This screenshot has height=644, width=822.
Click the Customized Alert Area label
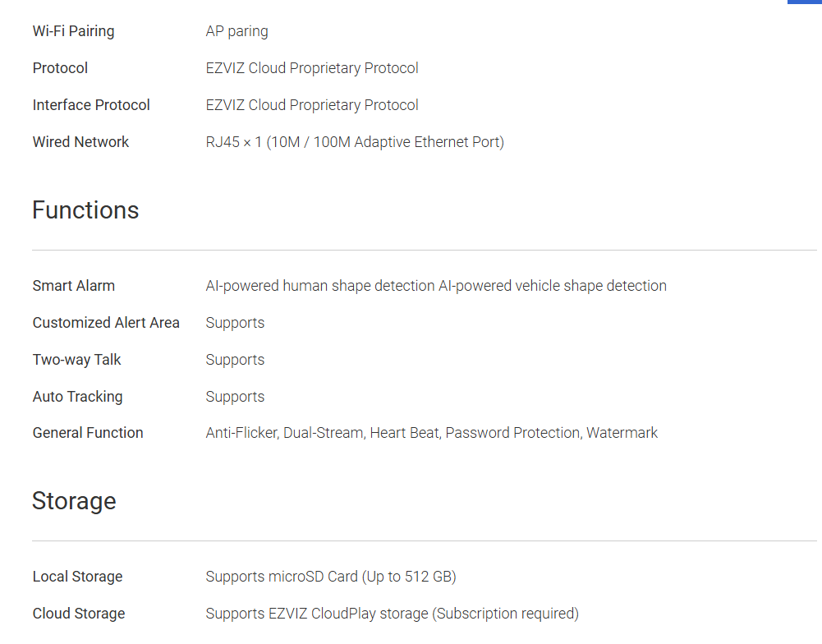106,323
